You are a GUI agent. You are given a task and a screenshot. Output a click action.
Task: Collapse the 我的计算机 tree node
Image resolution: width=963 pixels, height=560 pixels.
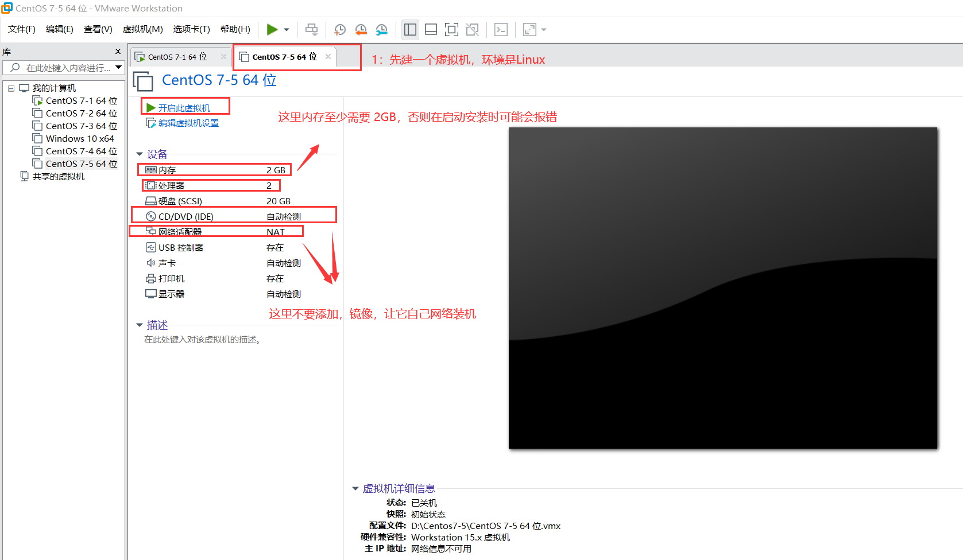11,88
